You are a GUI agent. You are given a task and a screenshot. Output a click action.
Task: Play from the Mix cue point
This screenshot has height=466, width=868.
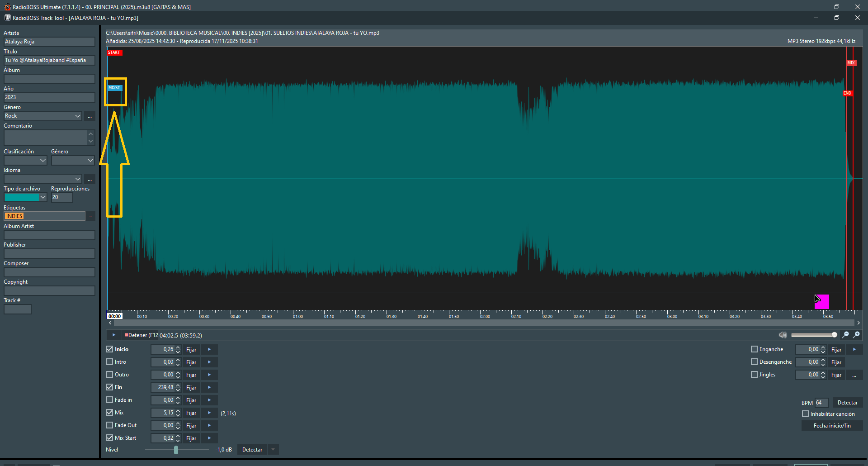tap(209, 413)
